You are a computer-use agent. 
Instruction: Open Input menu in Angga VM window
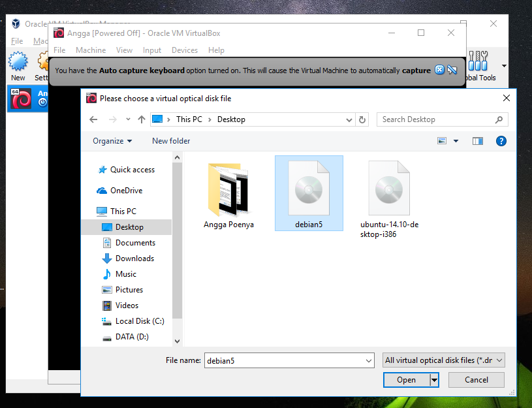(151, 50)
